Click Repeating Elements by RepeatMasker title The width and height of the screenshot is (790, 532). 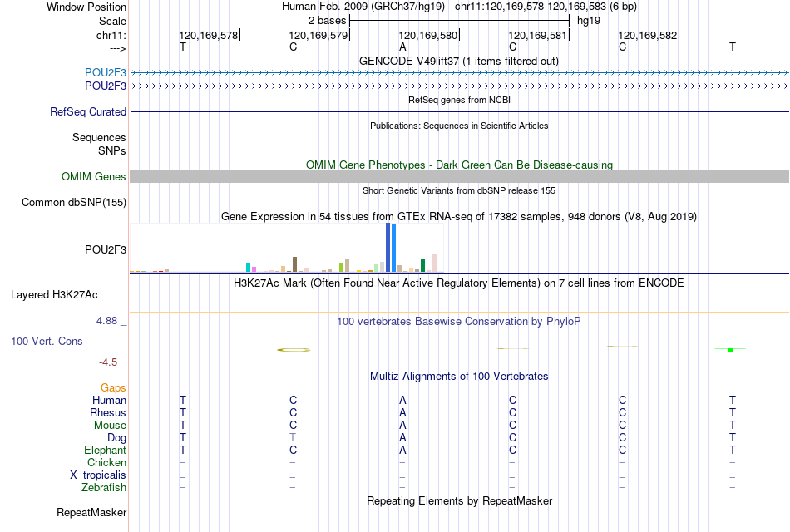[x=459, y=500]
